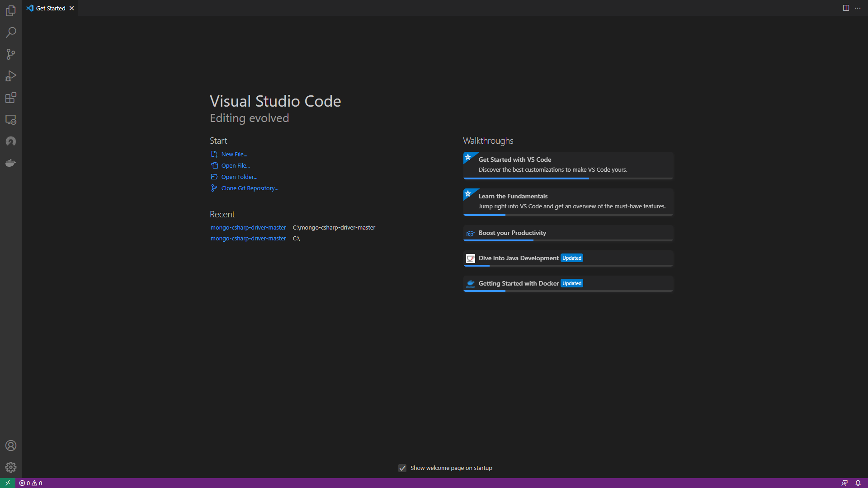This screenshot has height=488, width=868.
Task: Open Learn the Fundamentals walkthrough
Action: 568,202
